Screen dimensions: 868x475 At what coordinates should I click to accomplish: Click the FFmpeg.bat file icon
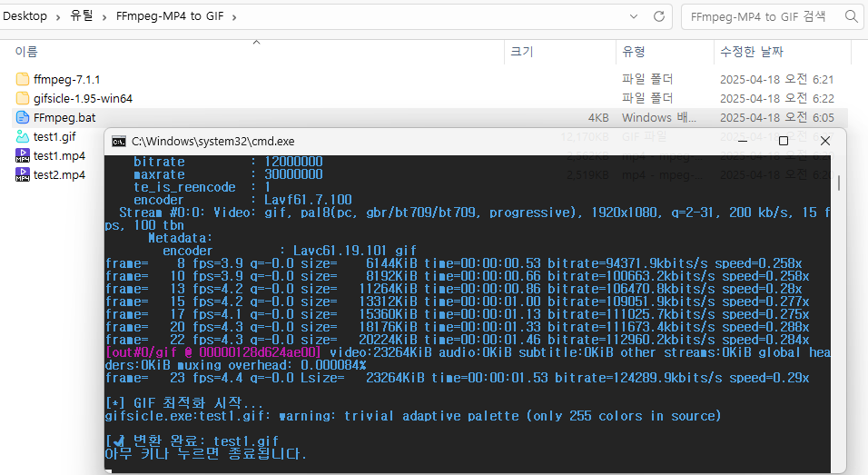(x=22, y=117)
